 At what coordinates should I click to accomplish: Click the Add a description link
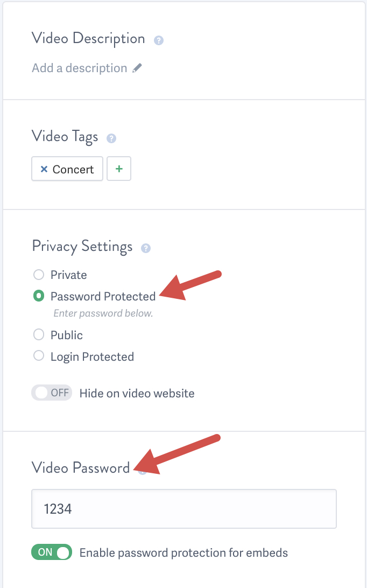[x=80, y=68]
